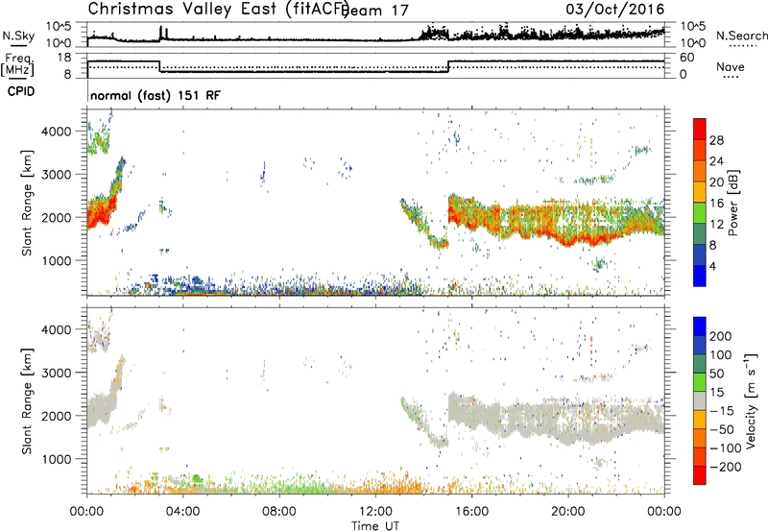Click the yellow Power colorbar segment between 16 and 20
This screenshot has width=768, height=532.
click(x=700, y=192)
